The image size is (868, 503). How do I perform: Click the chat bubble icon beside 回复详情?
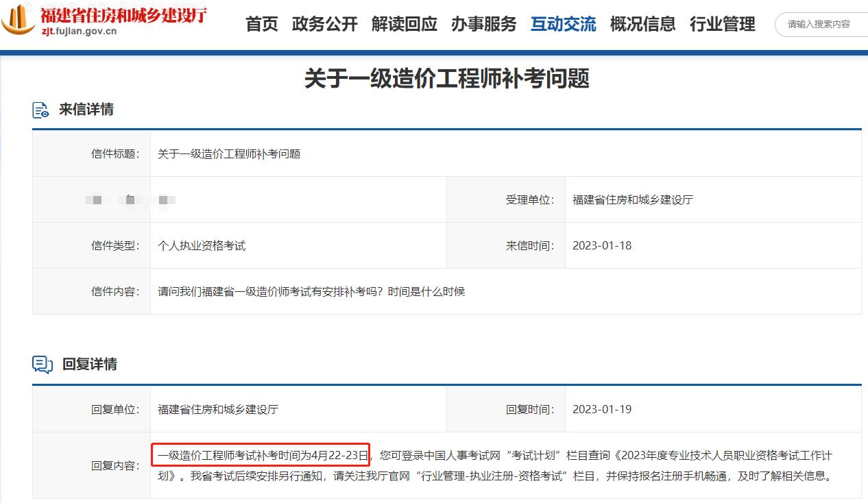coord(41,365)
